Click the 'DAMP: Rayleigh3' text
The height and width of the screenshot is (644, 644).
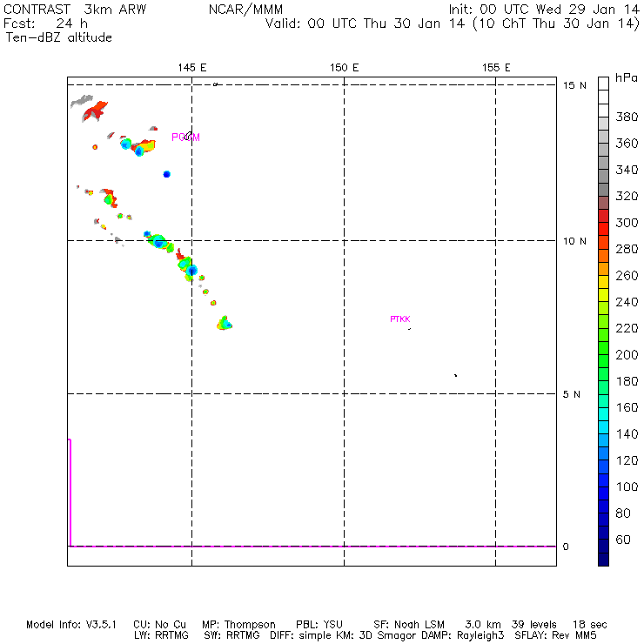point(462,635)
